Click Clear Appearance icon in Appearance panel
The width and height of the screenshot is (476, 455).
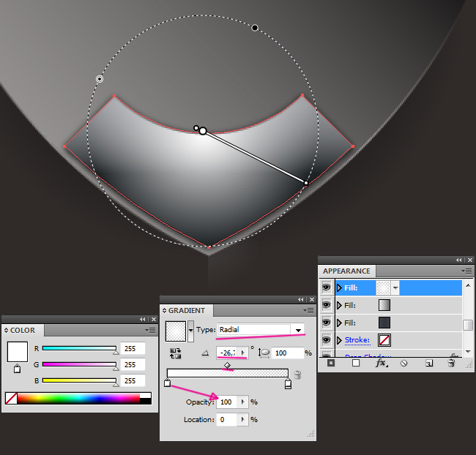pyautogui.click(x=404, y=363)
